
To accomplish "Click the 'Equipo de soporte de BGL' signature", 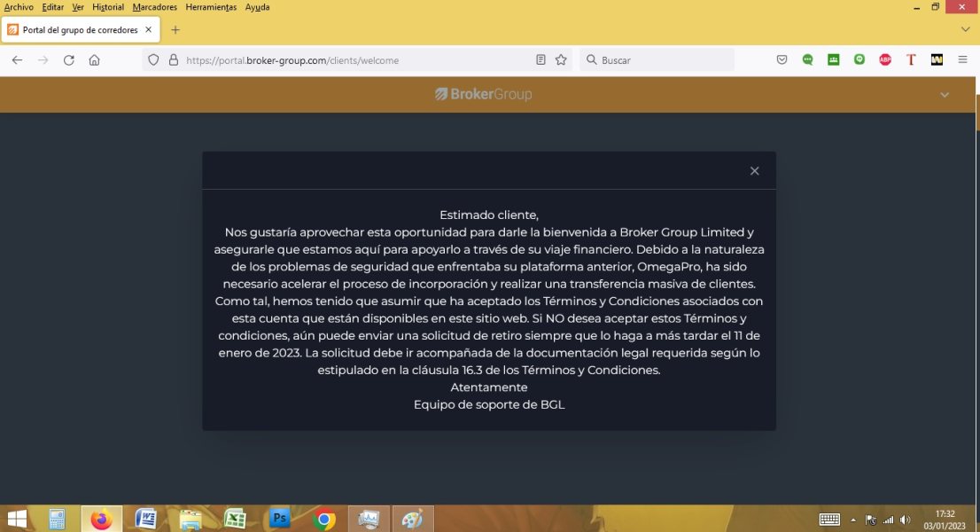I will pyautogui.click(x=489, y=404).
